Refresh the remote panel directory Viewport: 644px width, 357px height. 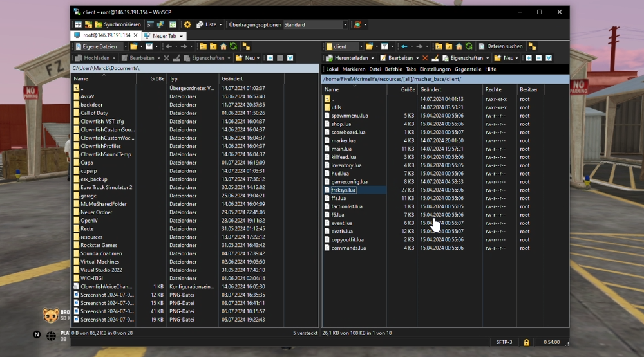click(x=469, y=46)
